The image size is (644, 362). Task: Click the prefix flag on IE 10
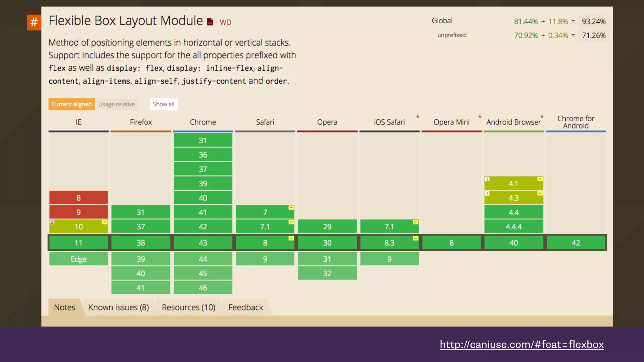click(x=105, y=222)
